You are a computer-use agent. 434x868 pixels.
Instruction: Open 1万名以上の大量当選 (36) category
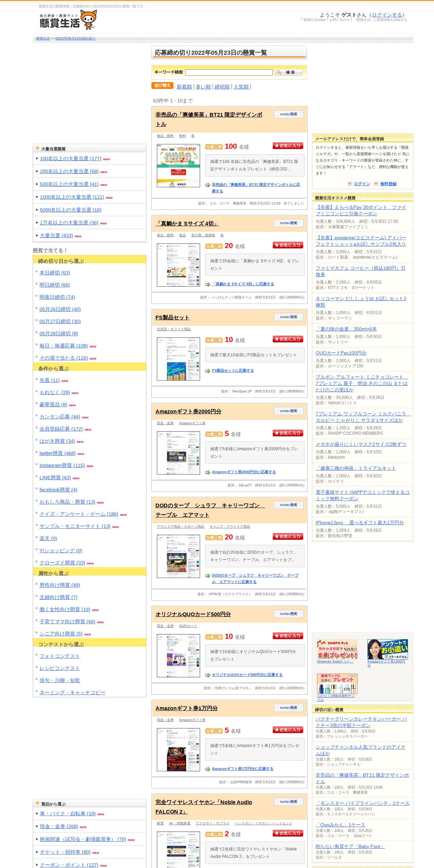pos(69,223)
